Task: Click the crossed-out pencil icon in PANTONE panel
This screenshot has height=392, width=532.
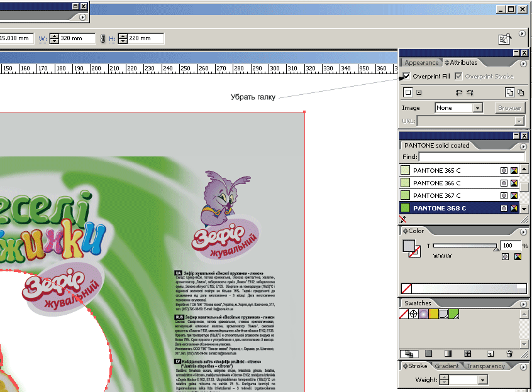Action: click(x=403, y=219)
